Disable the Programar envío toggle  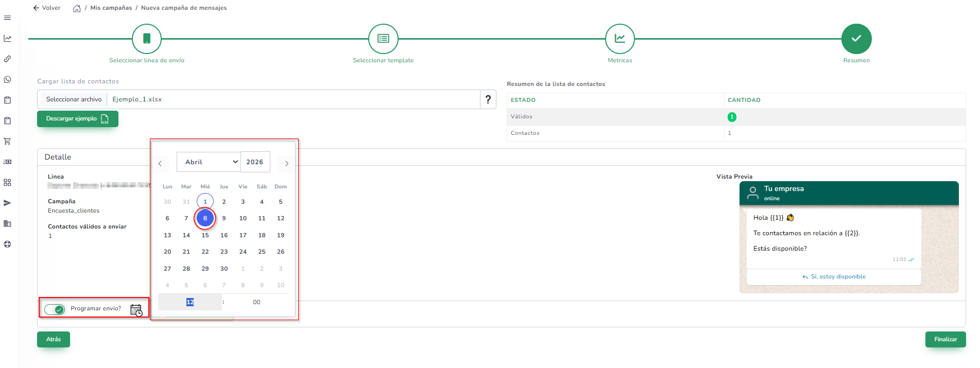[x=54, y=309]
